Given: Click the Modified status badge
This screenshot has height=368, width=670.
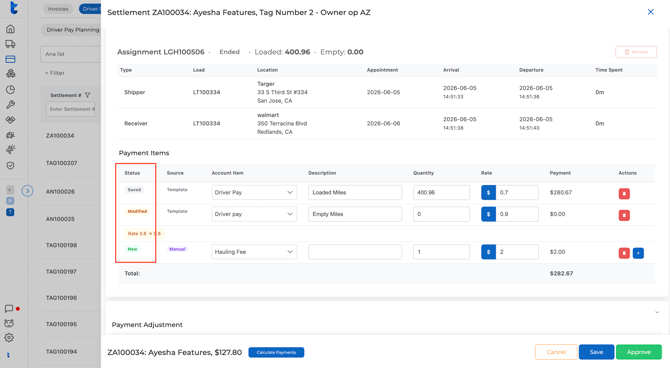Looking at the screenshot, I should click(x=137, y=211).
